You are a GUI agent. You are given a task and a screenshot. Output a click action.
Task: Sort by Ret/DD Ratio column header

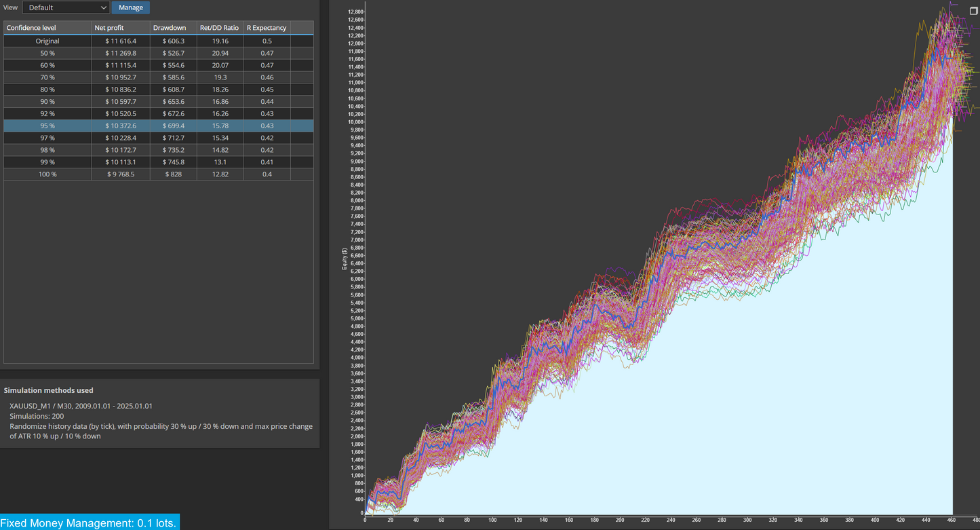220,28
